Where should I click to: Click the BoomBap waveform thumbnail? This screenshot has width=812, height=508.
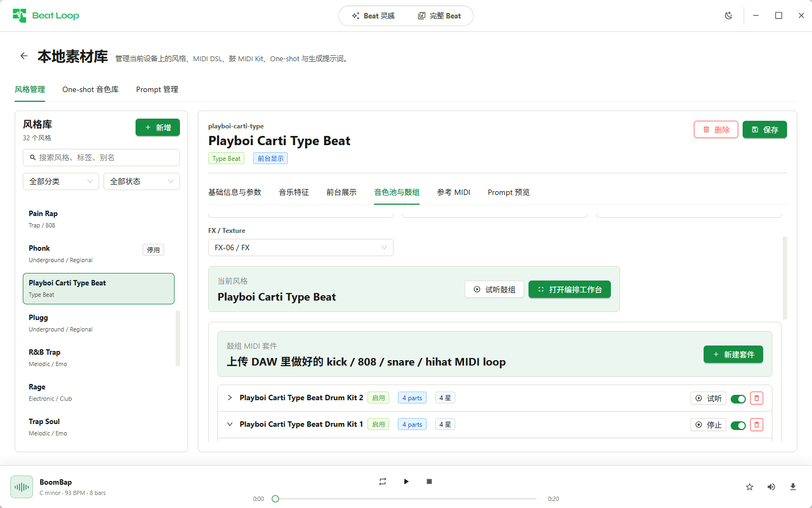[x=22, y=487]
